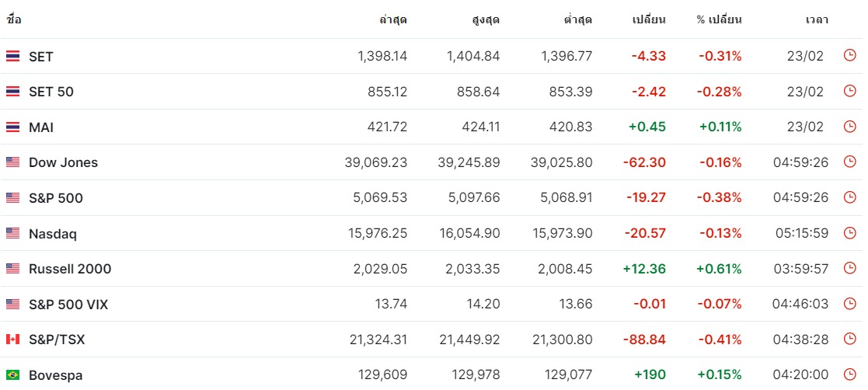Screen dimensions: 868x390
Task: Sort by the สูงสุด column header
Action: pyautogui.click(x=486, y=20)
